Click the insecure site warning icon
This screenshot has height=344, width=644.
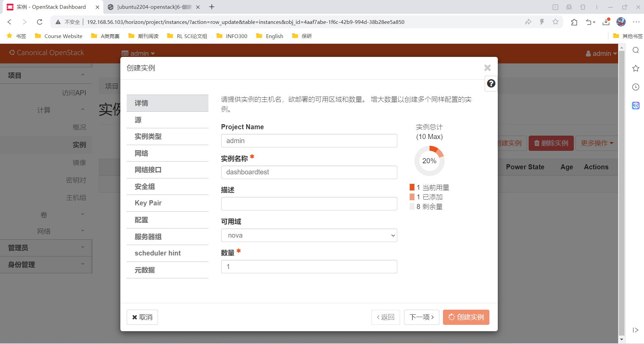(58, 22)
